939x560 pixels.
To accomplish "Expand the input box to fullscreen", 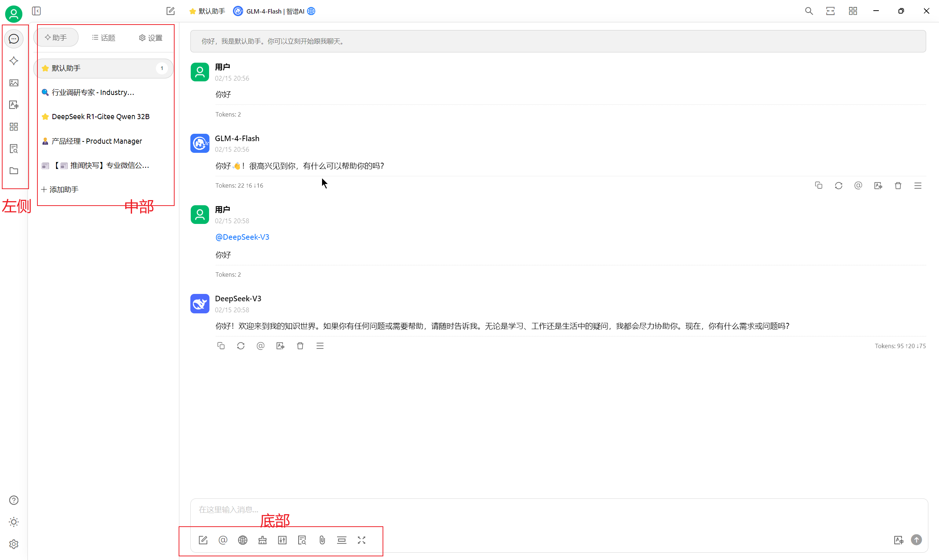I will click(361, 540).
